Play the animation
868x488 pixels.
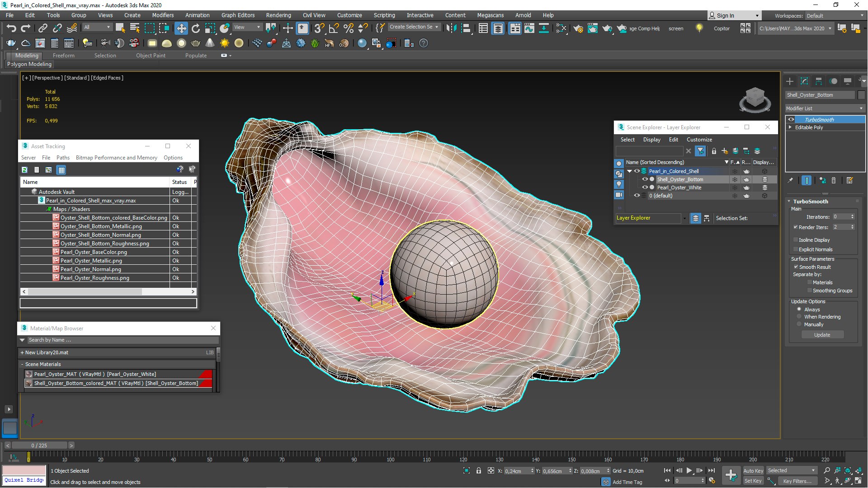click(x=689, y=471)
